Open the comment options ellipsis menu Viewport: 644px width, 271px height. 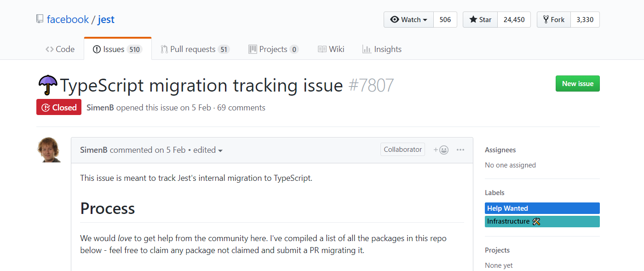460,150
